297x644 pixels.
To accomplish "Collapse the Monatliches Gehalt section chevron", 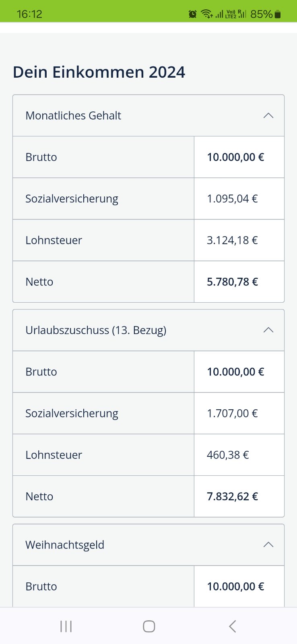I will (268, 116).
